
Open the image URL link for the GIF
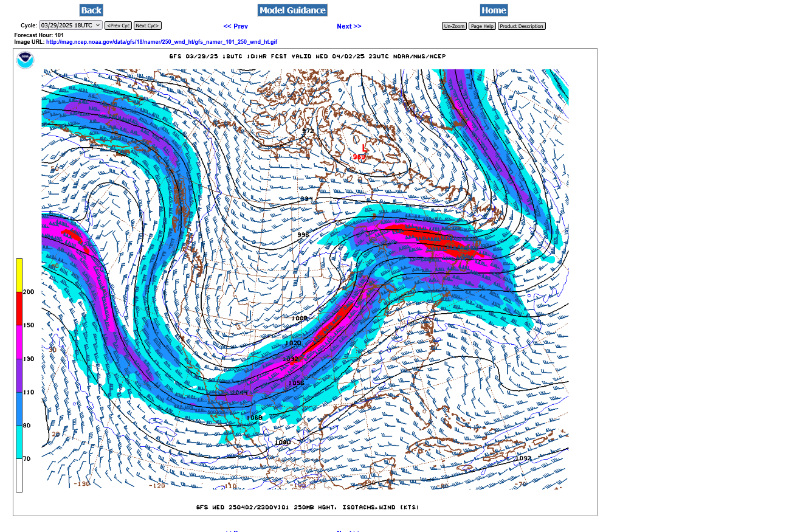(162, 42)
